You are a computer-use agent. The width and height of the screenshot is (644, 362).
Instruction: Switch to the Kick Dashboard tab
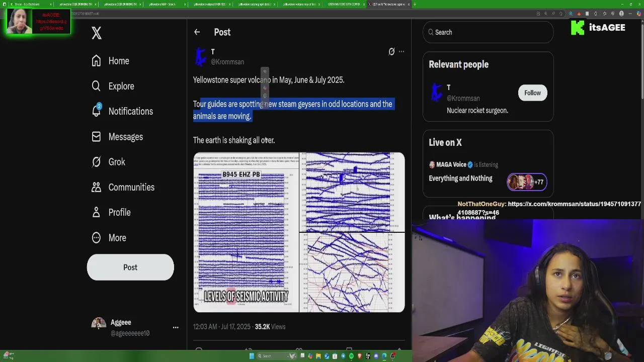click(31, 4)
